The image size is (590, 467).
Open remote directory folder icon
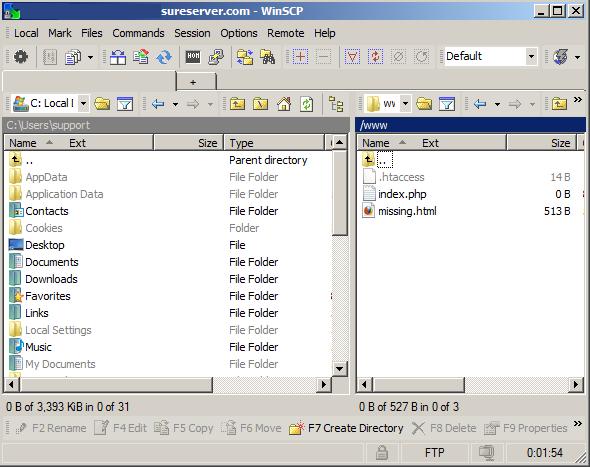tap(424, 103)
